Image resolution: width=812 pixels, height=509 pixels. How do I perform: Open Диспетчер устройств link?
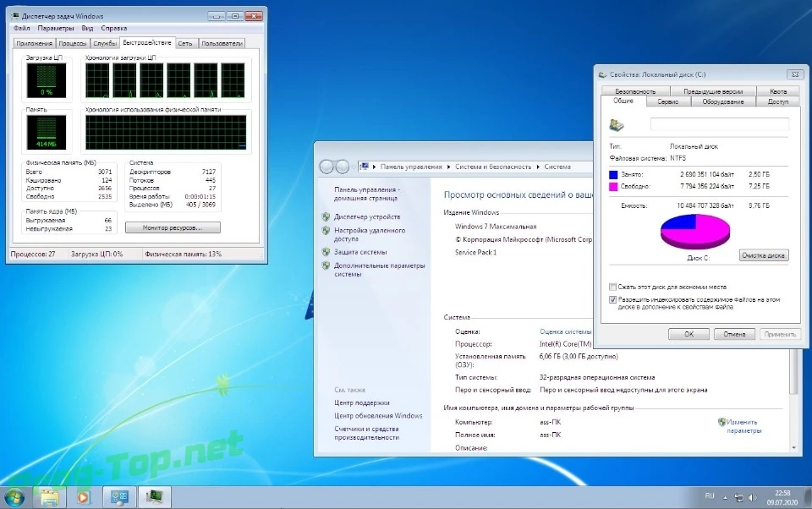click(x=367, y=217)
